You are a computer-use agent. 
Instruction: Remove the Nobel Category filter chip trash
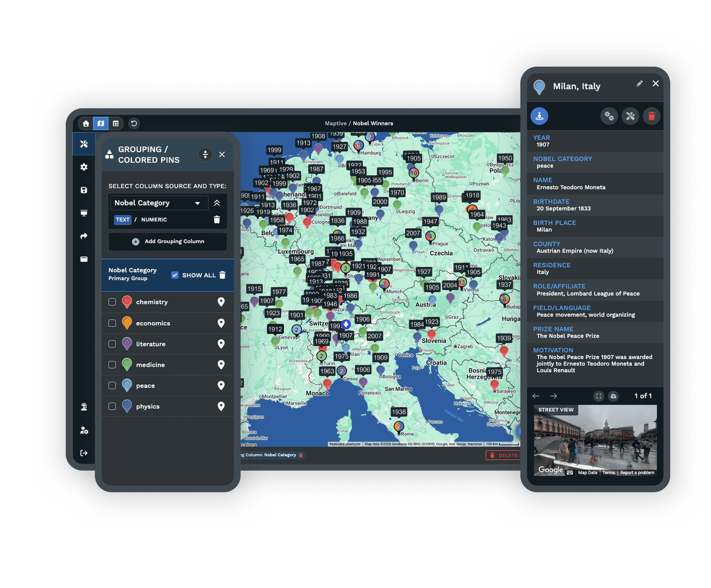pos(301,455)
